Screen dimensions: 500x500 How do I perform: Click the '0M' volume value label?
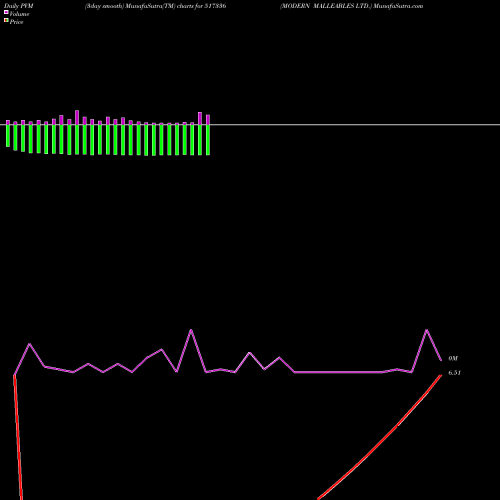pyautogui.click(x=453, y=358)
